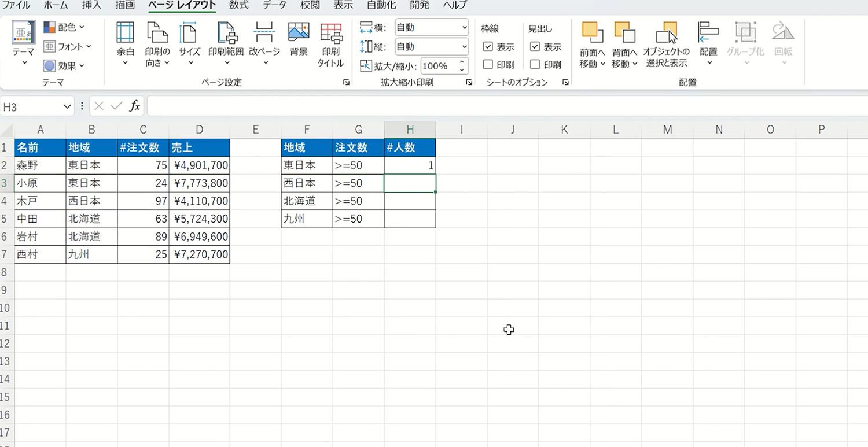The width and height of the screenshot is (868, 447).
Task: Switch to the 自動化 tab
Action: 381,5
